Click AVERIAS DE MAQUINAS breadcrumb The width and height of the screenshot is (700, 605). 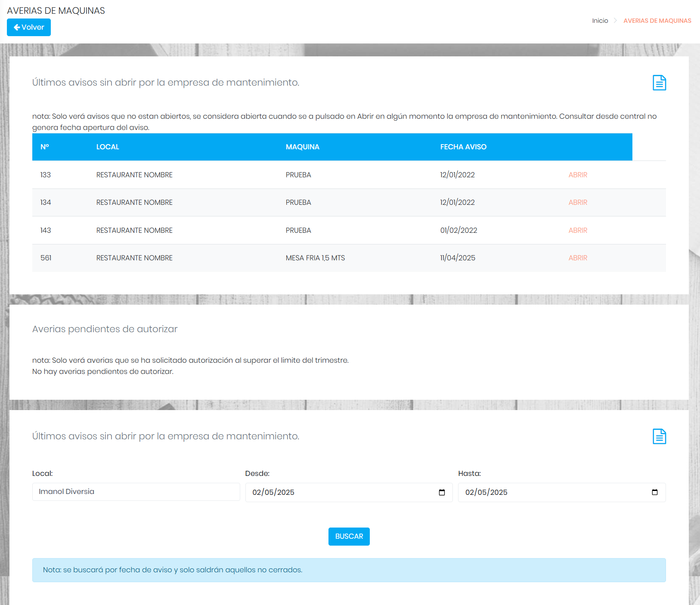tap(657, 21)
